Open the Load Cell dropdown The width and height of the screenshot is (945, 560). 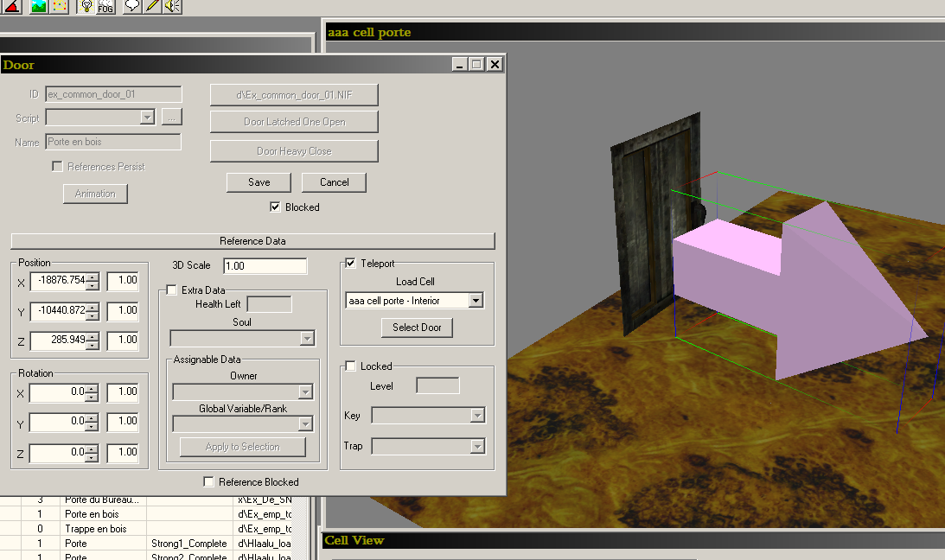[475, 301]
